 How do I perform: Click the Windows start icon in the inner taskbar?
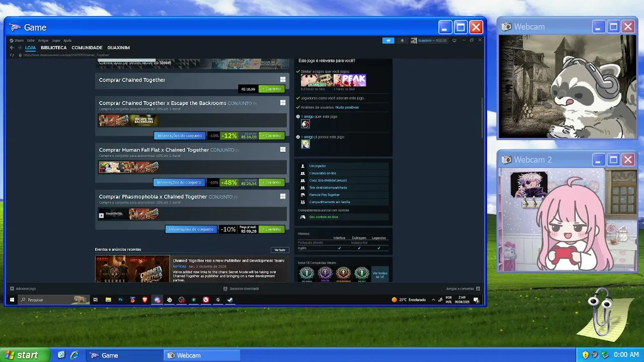coord(12,300)
